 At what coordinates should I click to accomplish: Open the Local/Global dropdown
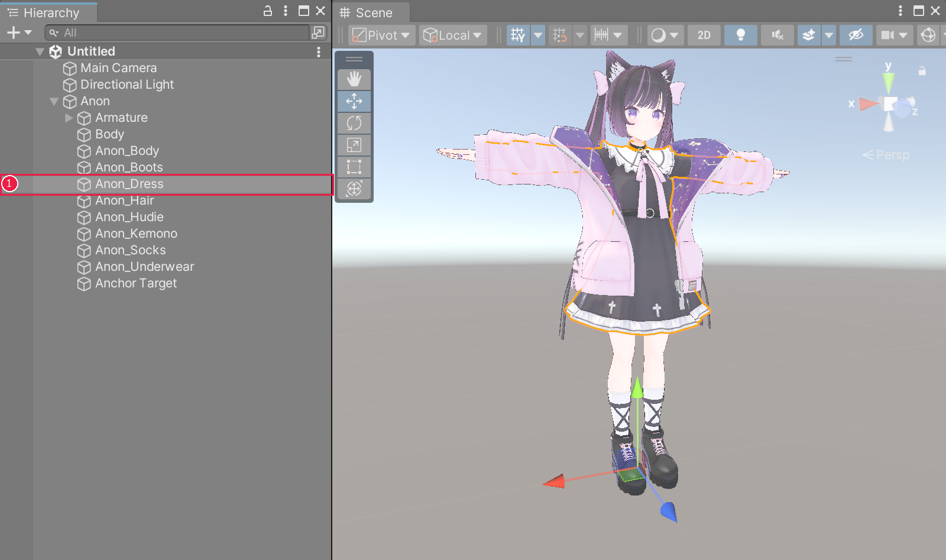click(x=453, y=35)
